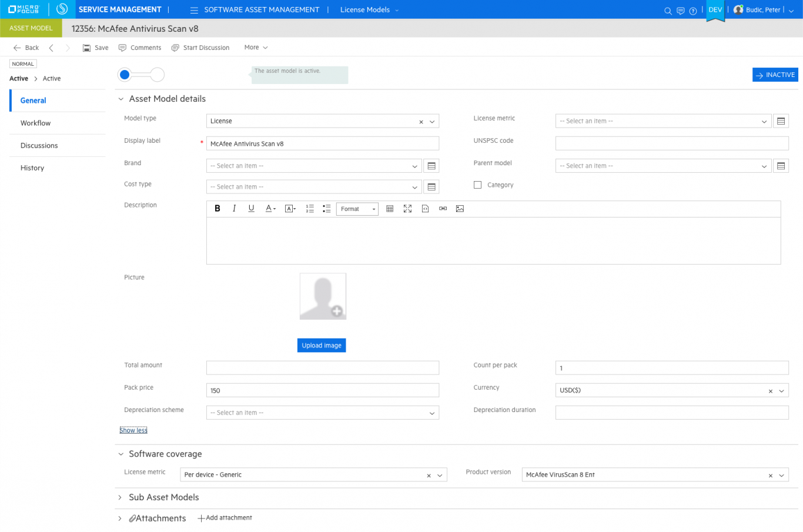
Task: Open the hamburger navigation menu
Action: (x=194, y=10)
